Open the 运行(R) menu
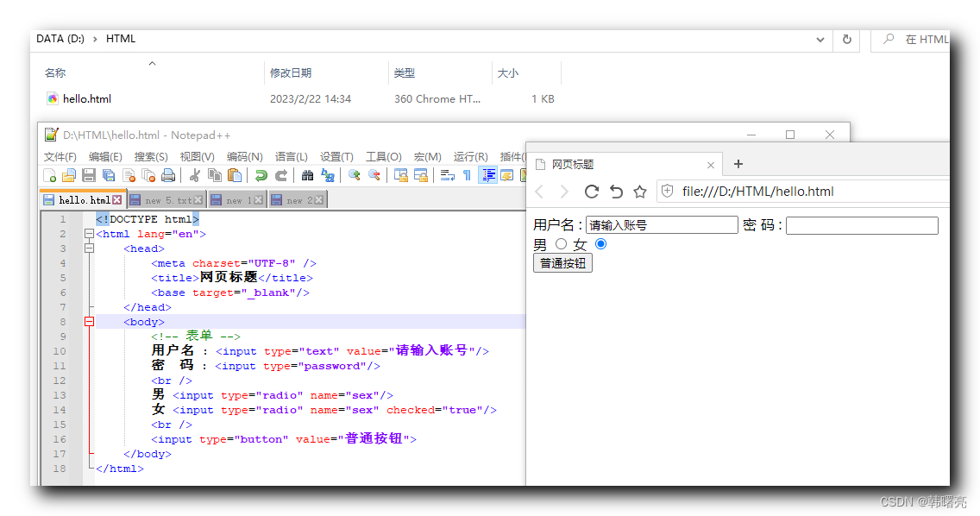Image resolution: width=980 pixels, height=516 pixels. [471, 156]
